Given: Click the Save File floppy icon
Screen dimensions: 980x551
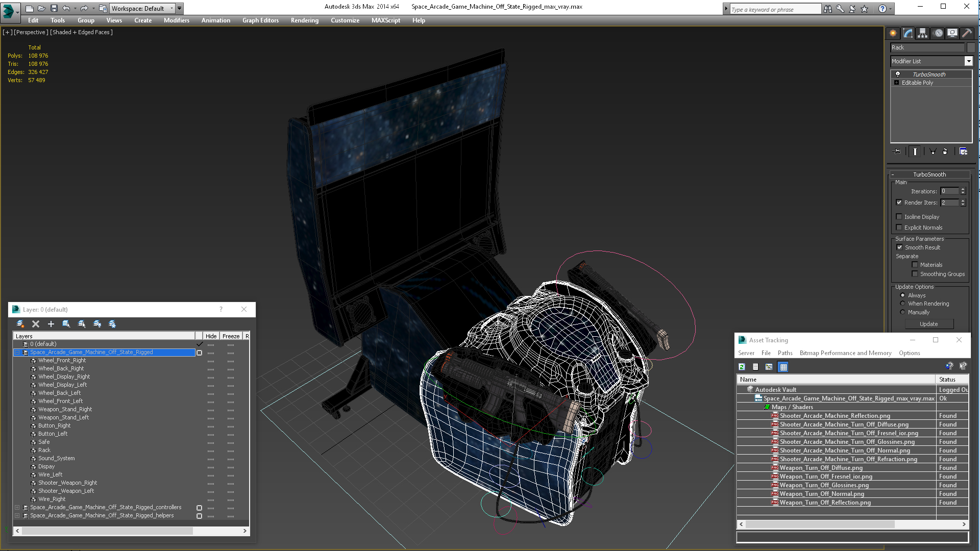Looking at the screenshot, I should (54, 8).
